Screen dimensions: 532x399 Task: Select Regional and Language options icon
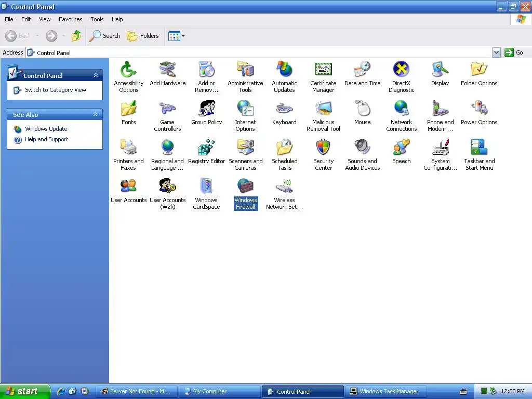(168, 148)
